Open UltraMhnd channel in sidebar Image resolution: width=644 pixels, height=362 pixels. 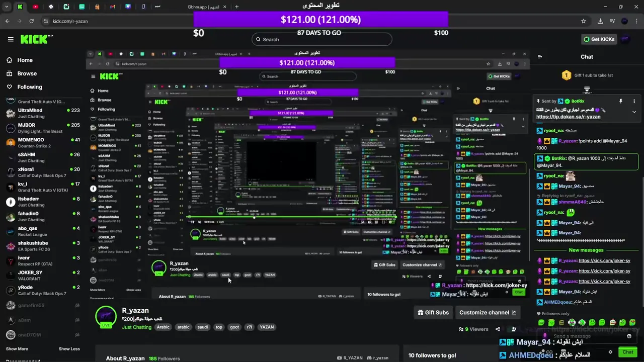click(x=43, y=113)
